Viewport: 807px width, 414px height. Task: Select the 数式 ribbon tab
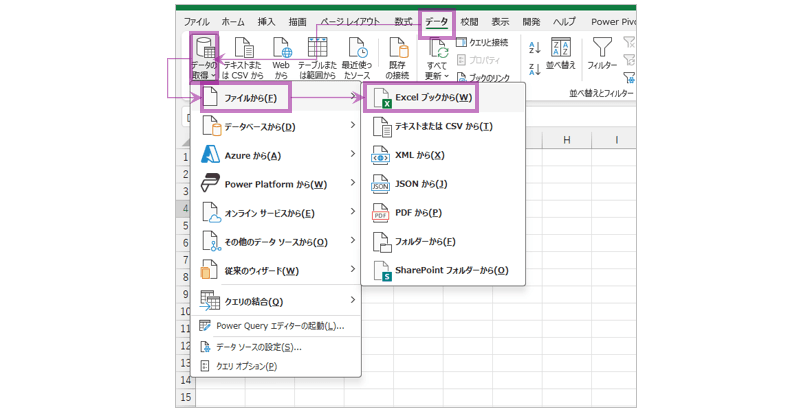click(404, 22)
